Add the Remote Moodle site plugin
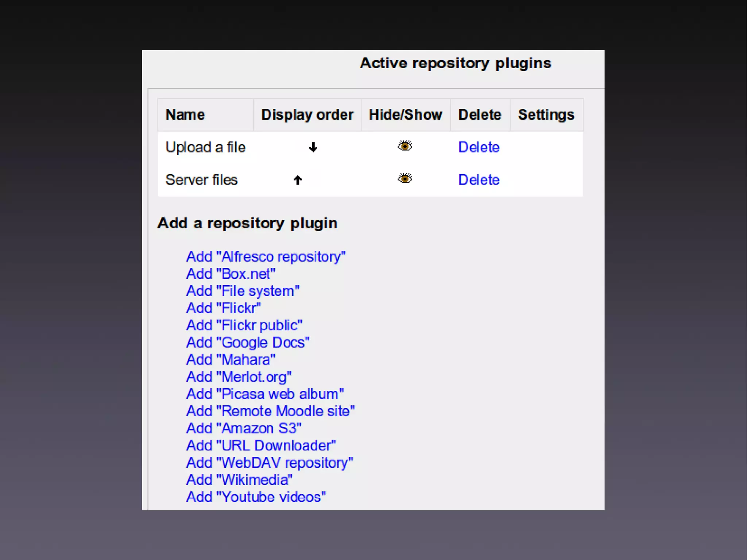Viewport: 747px width, 560px height. pyautogui.click(x=270, y=411)
